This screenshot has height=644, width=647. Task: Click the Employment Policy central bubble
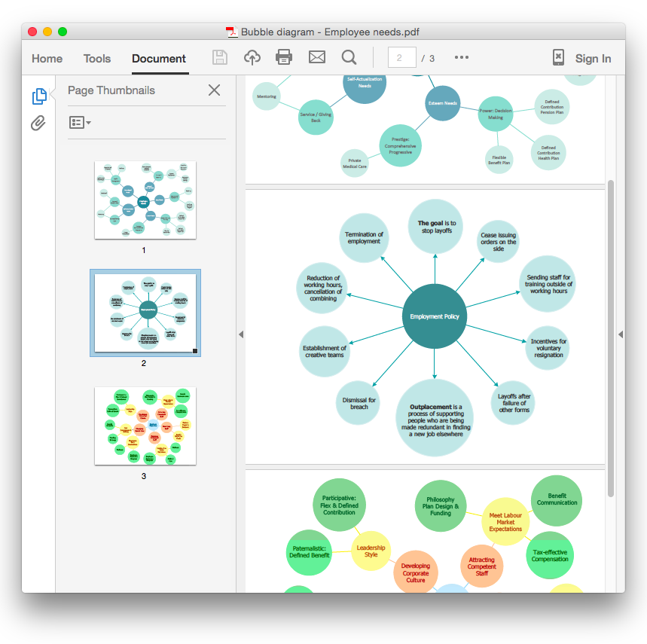(x=435, y=316)
